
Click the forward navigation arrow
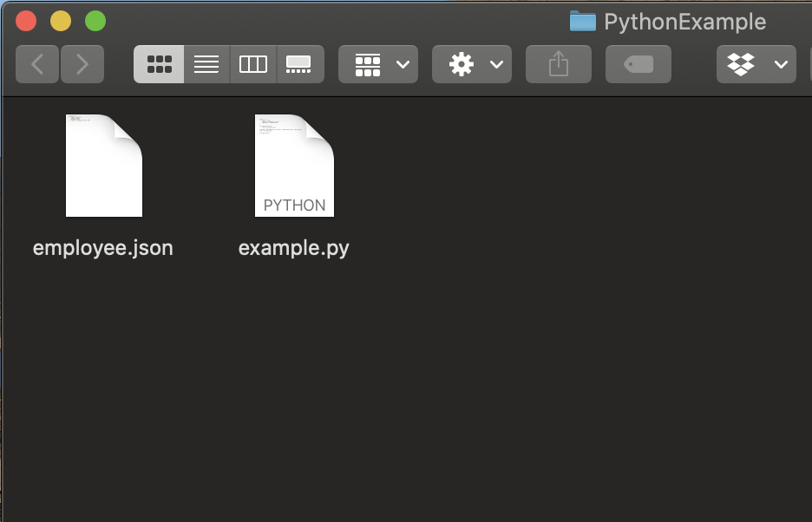82,63
